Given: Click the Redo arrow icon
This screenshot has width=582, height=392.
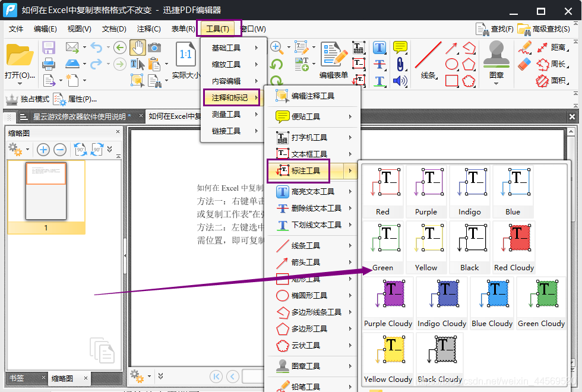Looking at the screenshot, I should pyautogui.click(x=96, y=64).
